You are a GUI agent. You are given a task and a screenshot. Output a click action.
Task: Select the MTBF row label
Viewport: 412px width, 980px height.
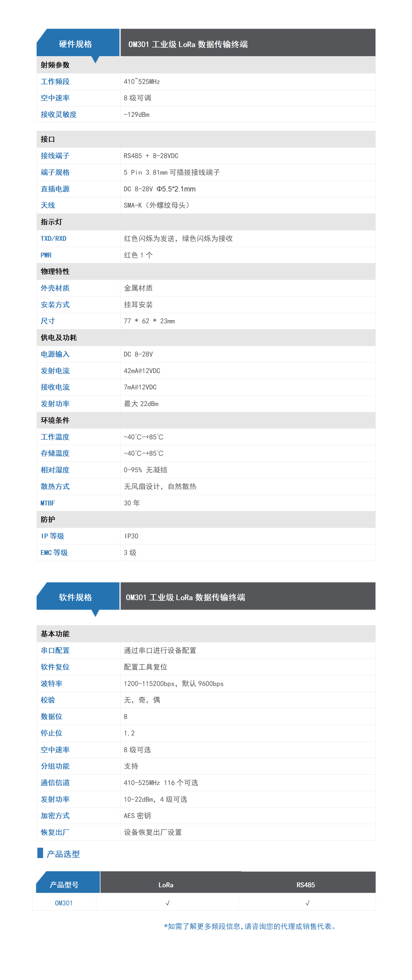tap(48, 503)
